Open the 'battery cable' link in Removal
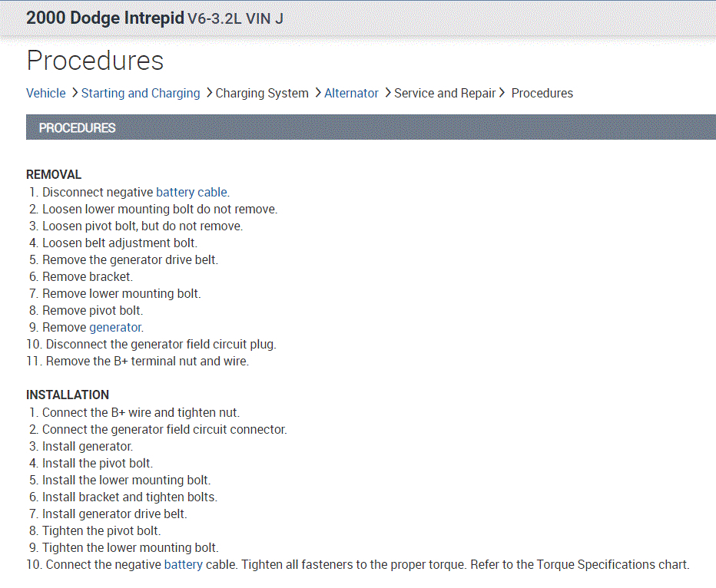 pyautogui.click(x=192, y=192)
